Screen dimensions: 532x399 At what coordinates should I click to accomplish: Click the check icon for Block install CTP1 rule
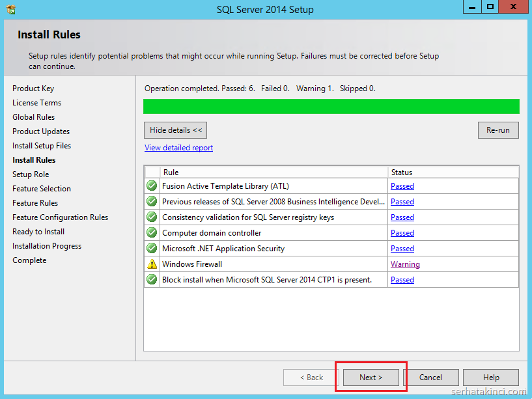click(152, 280)
